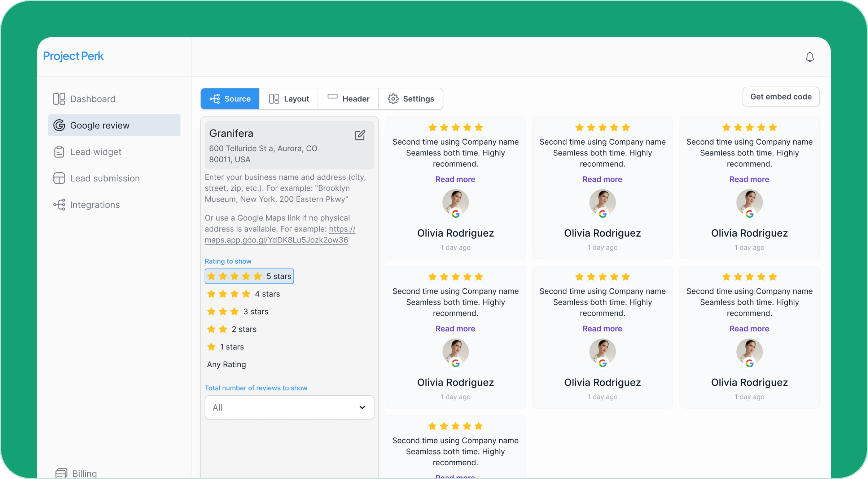Choose the Any Rating option
The image size is (868, 479).
tap(226, 364)
